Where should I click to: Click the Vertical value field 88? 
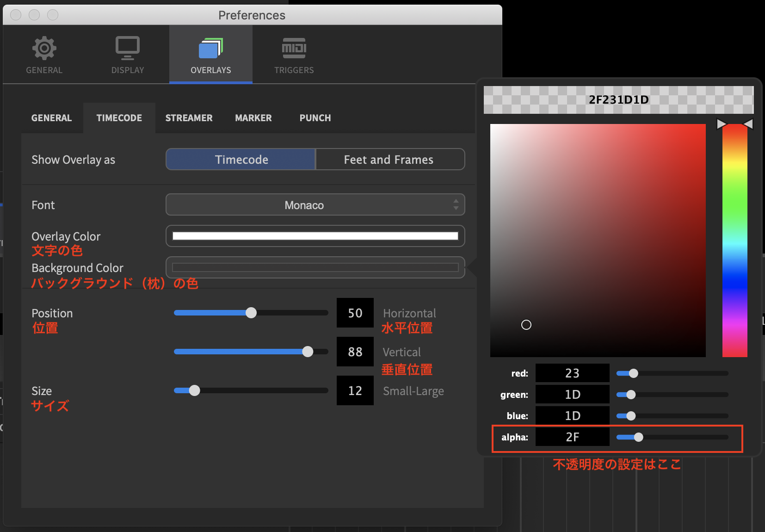[x=355, y=352]
